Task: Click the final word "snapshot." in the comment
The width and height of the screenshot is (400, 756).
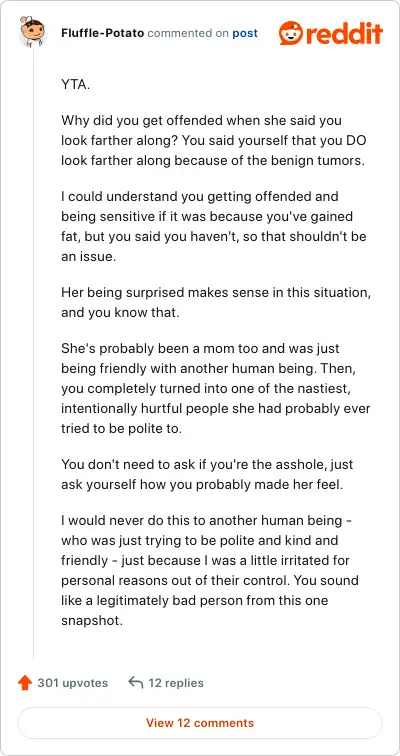Action: (92, 620)
